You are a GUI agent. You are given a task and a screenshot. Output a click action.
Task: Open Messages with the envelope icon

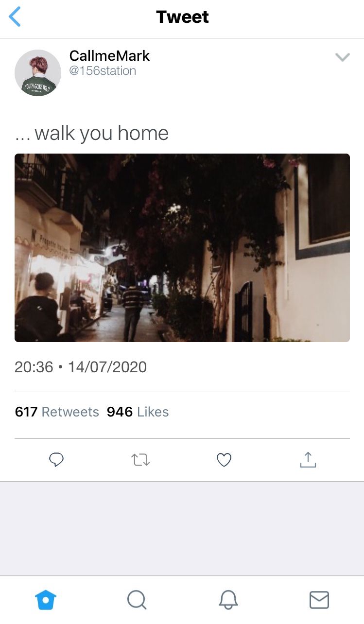coord(319,600)
